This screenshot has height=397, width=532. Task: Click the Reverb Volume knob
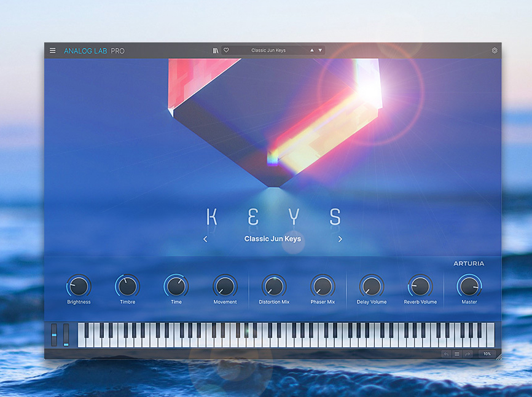tap(420, 286)
